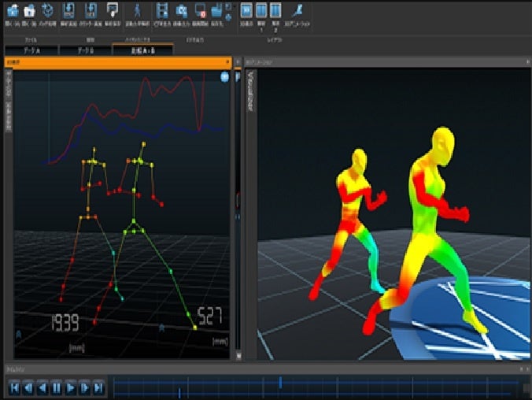Click the blue playhead marker on the timeline
532x400 pixels.
coord(280,382)
